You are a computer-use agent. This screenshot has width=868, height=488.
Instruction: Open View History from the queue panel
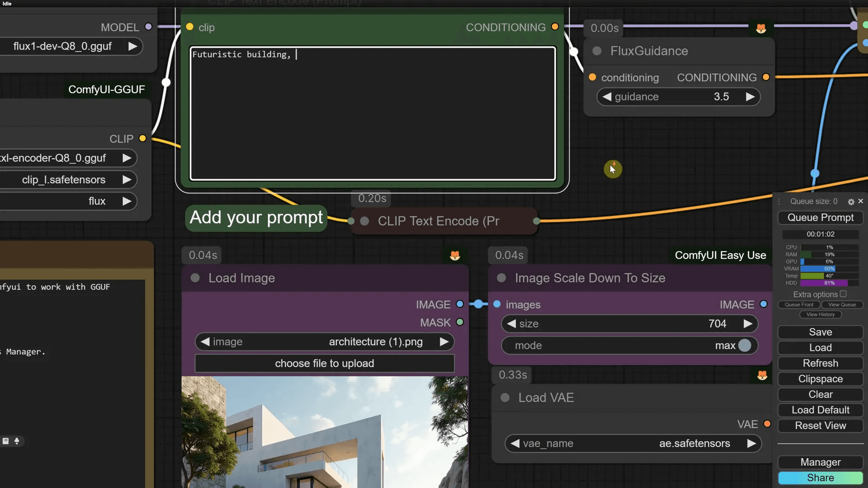tap(820, 314)
